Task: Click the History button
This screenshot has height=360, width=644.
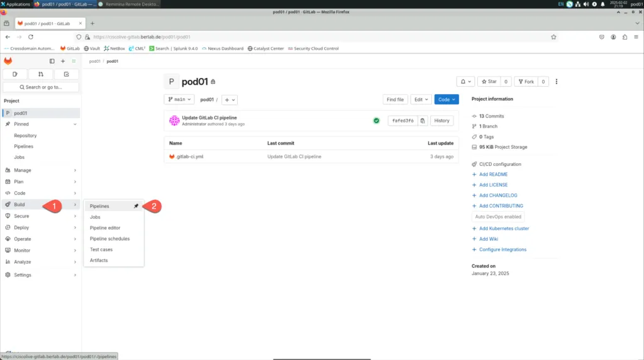Action: tap(441, 121)
